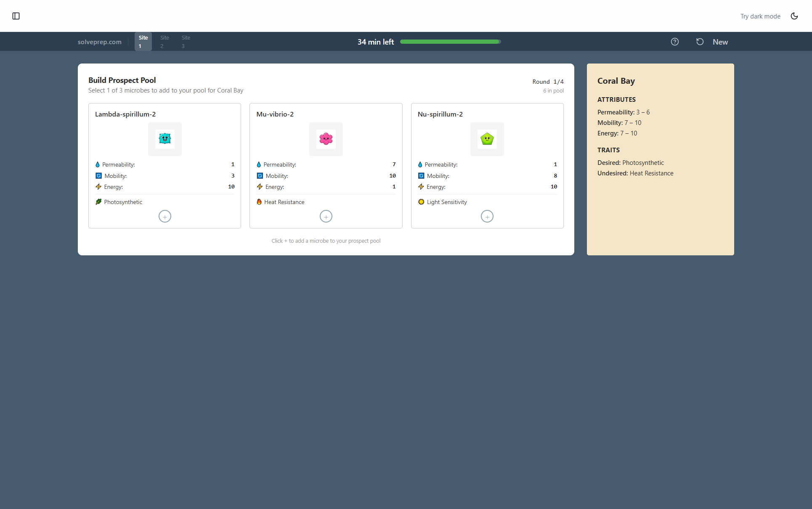The height and width of the screenshot is (509, 812).
Task: Select the currently active Site 1 tab
Action: point(143,41)
